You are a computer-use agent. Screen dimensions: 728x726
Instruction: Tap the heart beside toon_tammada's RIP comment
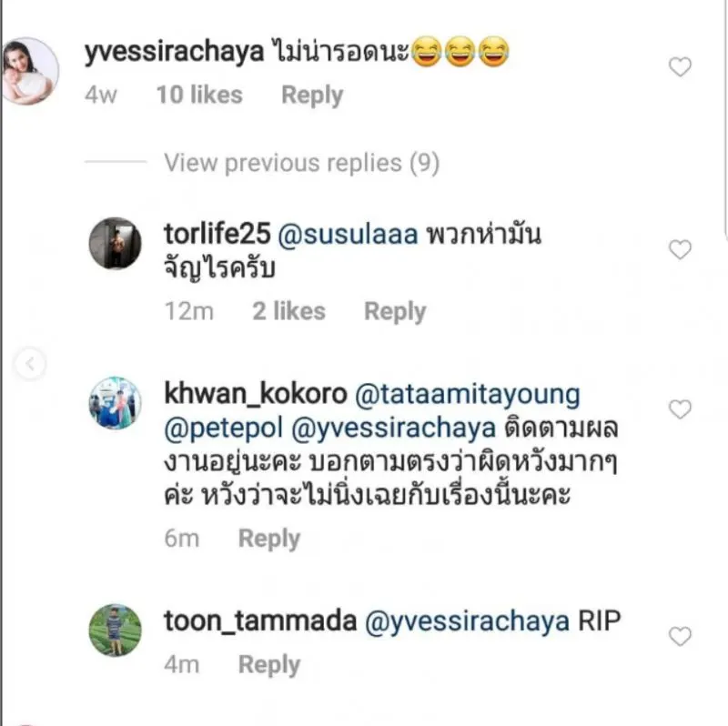680,637
